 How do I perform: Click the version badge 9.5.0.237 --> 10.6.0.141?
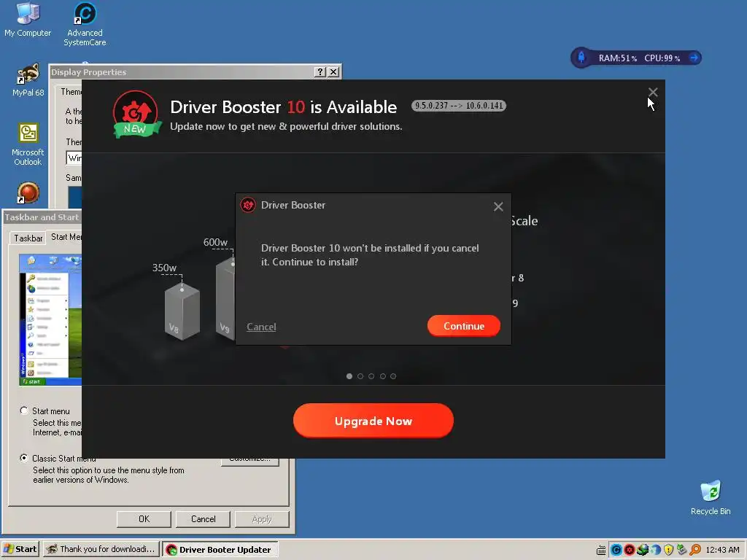(x=459, y=106)
